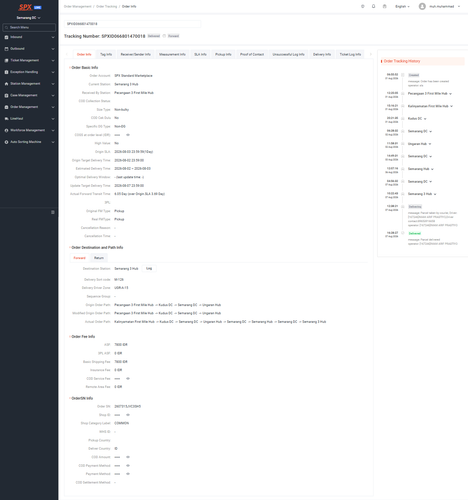Click the header icon right of the bell
Image resolution: width=468 pixels, height=500 pixels.
coord(384,6)
